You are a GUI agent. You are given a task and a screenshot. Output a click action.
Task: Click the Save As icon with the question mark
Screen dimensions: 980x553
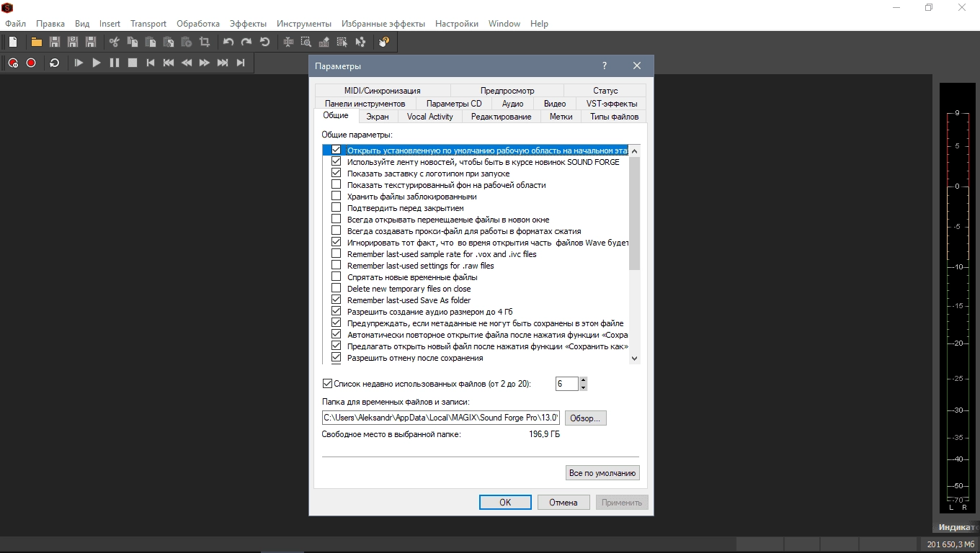coord(72,42)
